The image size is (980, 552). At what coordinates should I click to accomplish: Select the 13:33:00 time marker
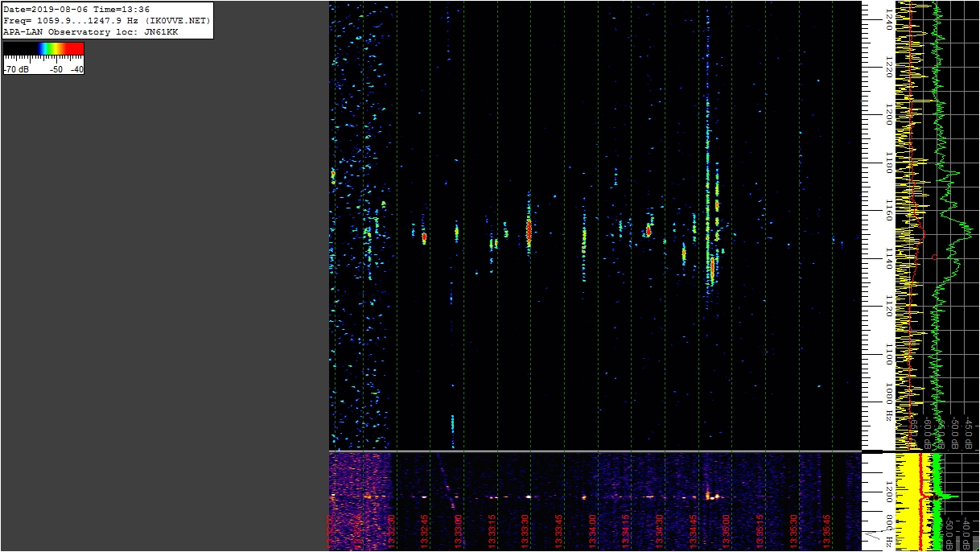[x=459, y=532]
